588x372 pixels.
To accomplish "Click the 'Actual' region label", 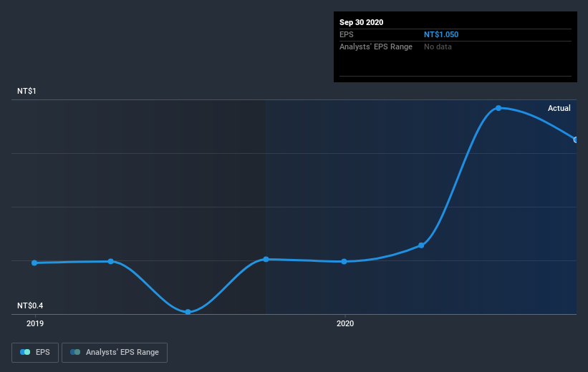I will 559,108.
